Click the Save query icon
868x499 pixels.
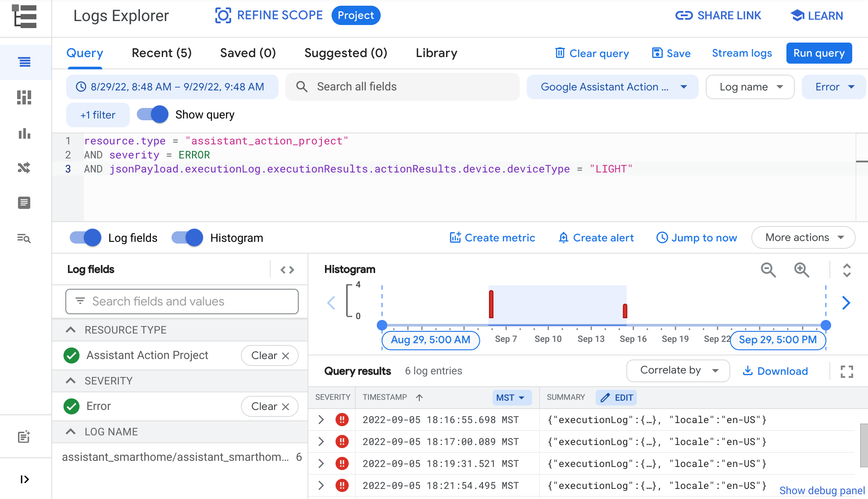[657, 54]
